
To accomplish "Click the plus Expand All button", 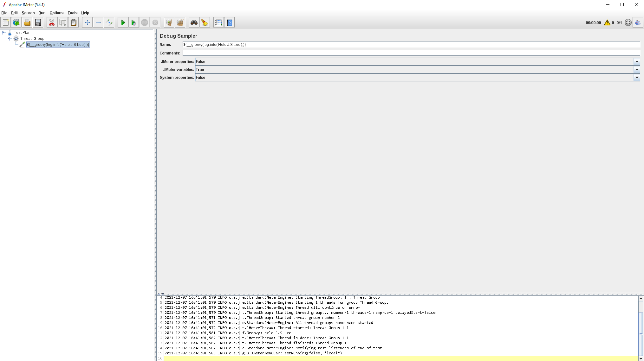I will (x=87, y=22).
